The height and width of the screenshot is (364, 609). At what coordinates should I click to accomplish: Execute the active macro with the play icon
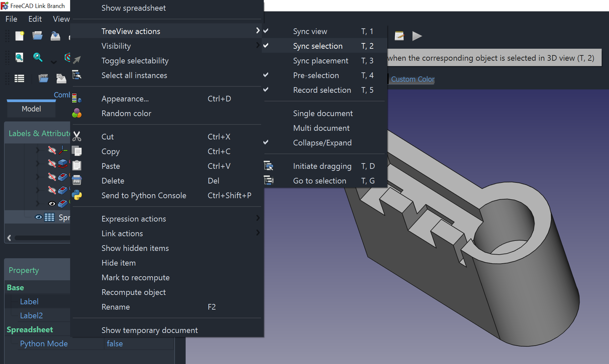[x=417, y=36]
